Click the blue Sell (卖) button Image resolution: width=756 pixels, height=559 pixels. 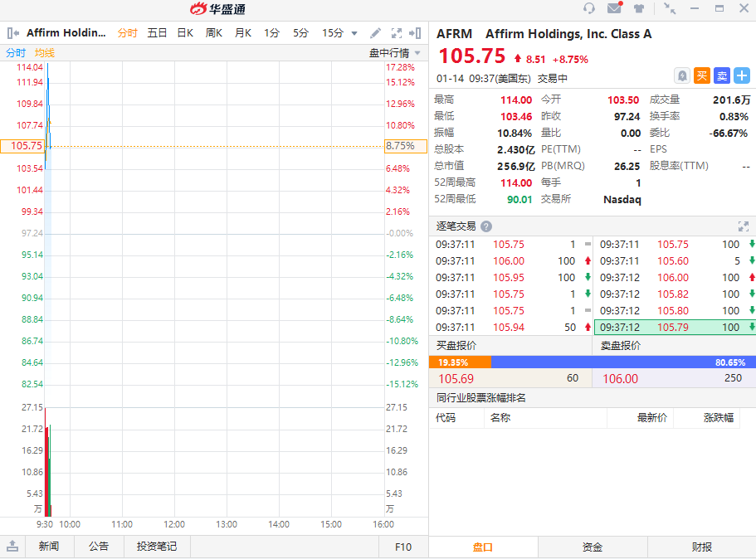click(x=722, y=75)
